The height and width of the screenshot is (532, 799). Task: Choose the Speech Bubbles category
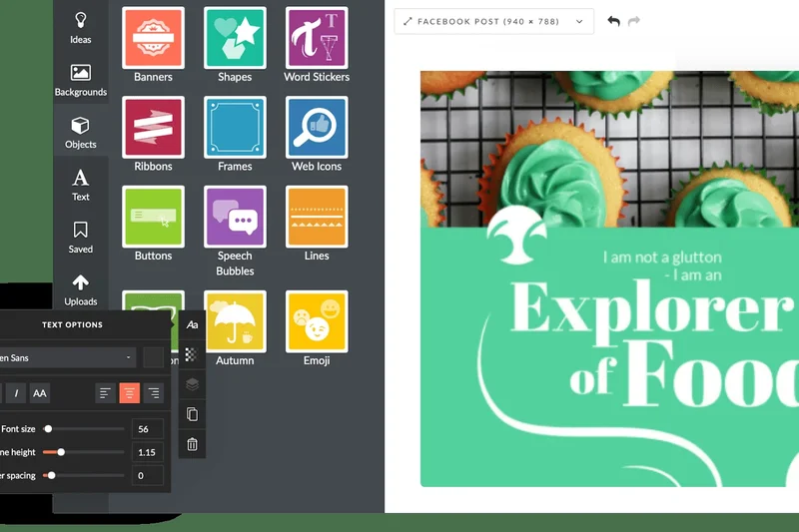(x=235, y=217)
